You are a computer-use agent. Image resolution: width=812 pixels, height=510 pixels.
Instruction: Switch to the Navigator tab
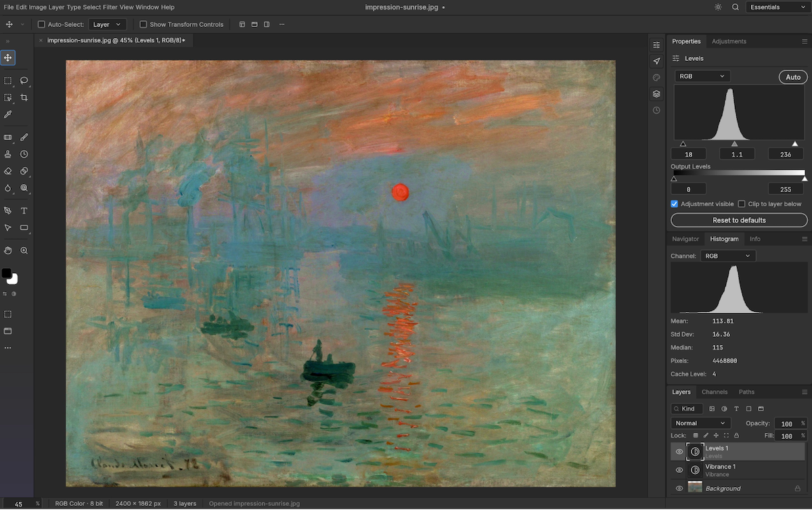(685, 239)
